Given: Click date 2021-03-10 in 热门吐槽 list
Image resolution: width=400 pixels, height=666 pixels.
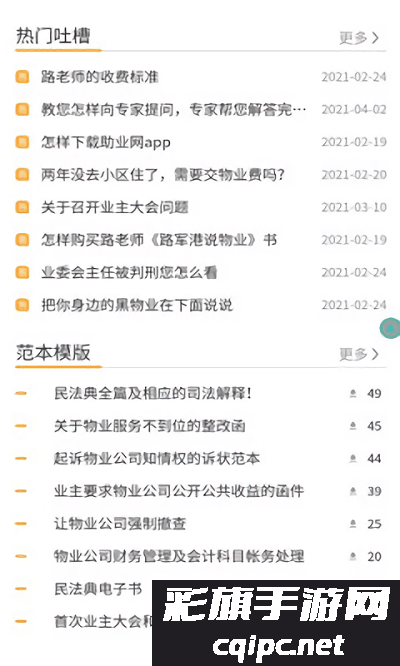Looking at the screenshot, I should (x=354, y=207).
